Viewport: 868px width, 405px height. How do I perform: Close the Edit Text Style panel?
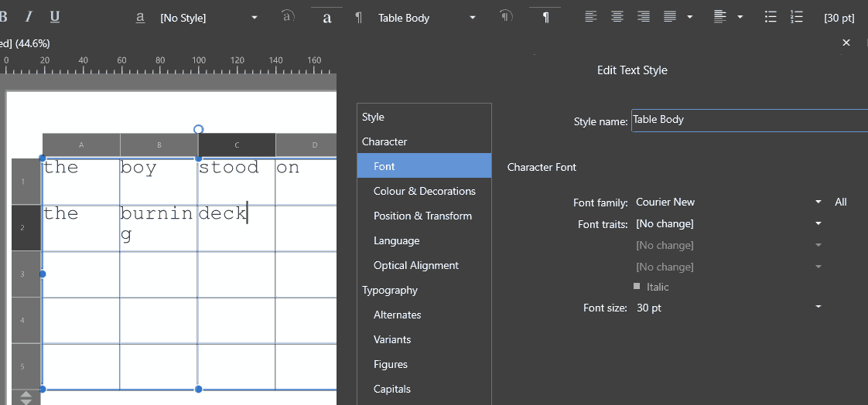846,43
